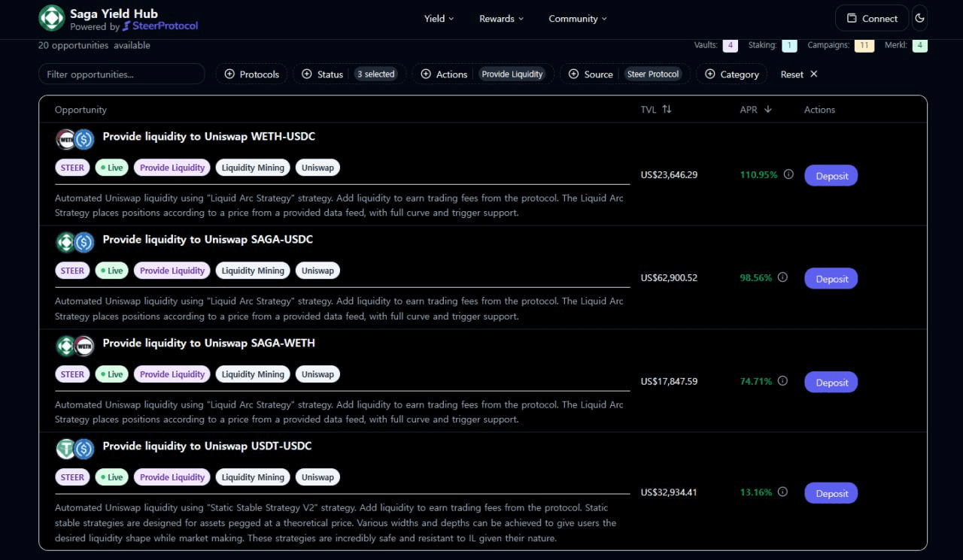Select TVL value US$17,847.59

coord(669,382)
